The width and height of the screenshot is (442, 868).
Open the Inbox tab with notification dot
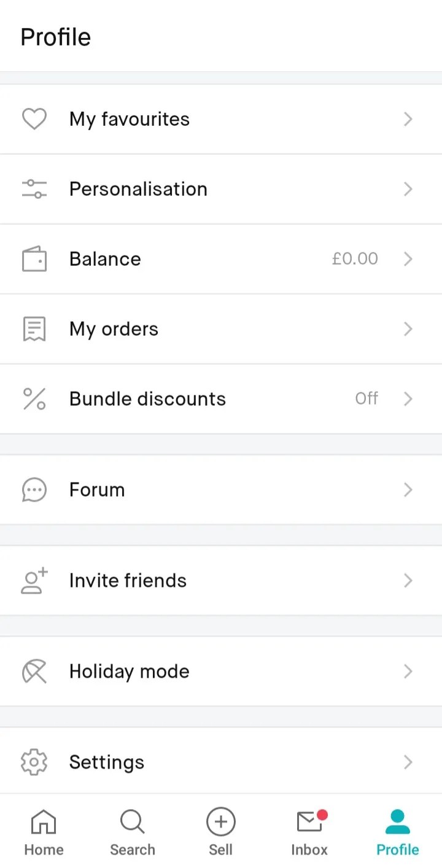click(309, 832)
